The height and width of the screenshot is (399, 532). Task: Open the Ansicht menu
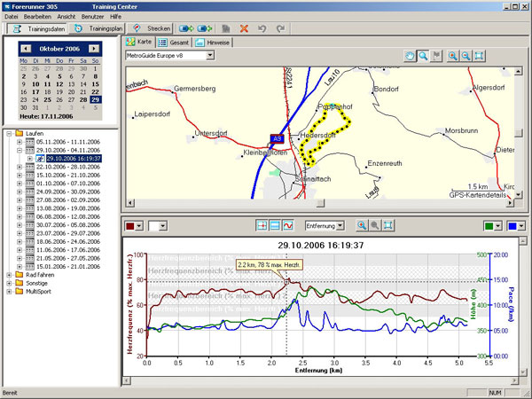click(x=66, y=17)
